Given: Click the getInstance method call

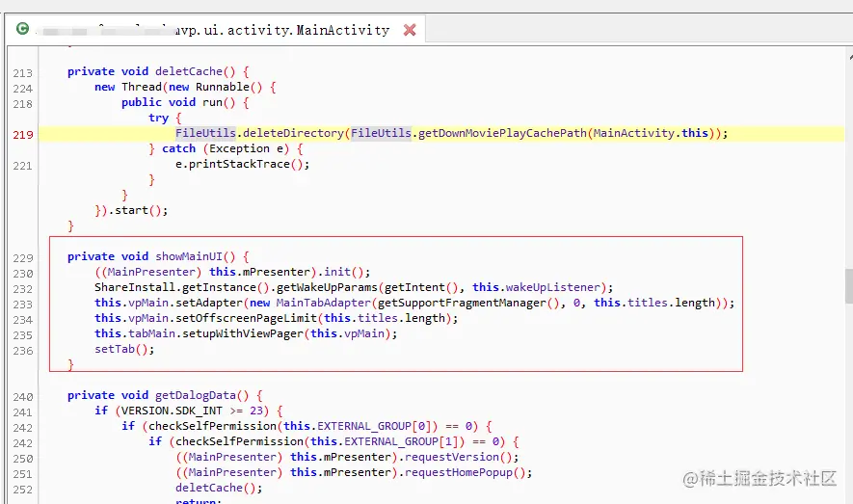Looking at the screenshot, I should click(x=219, y=287).
